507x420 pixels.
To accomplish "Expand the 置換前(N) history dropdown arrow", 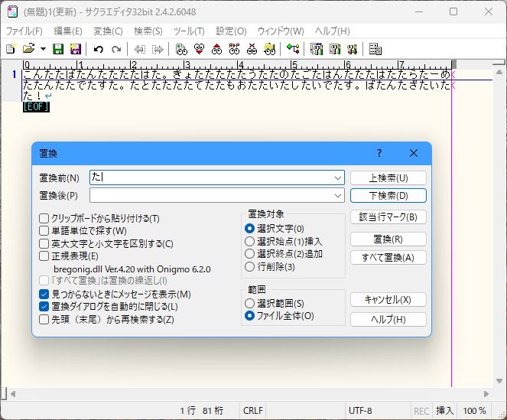I will 338,177.
